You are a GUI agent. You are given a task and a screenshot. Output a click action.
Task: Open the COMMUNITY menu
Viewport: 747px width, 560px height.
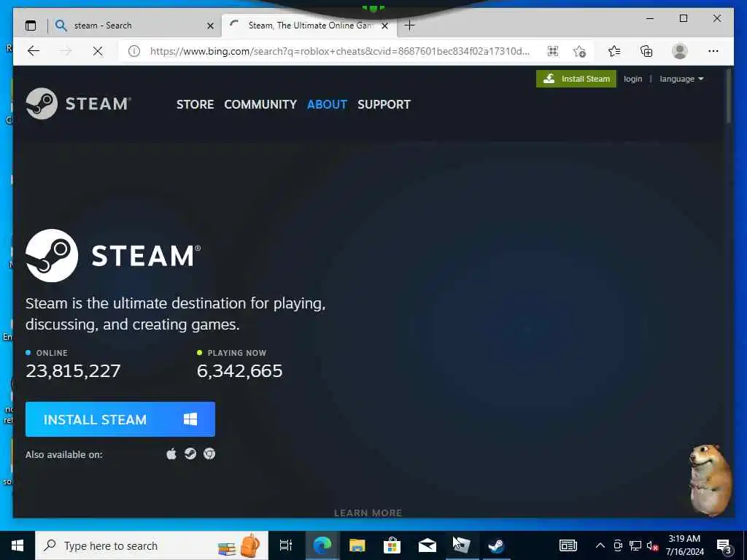[260, 104]
